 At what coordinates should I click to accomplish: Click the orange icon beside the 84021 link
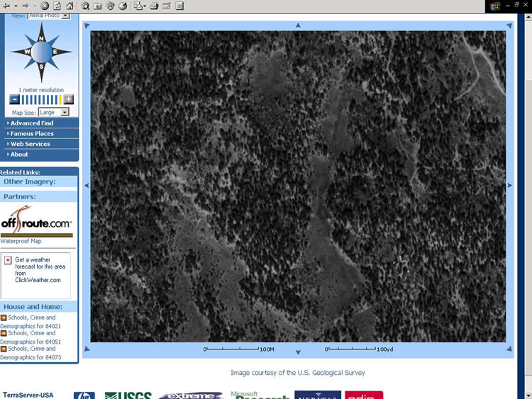tap(4, 317)
